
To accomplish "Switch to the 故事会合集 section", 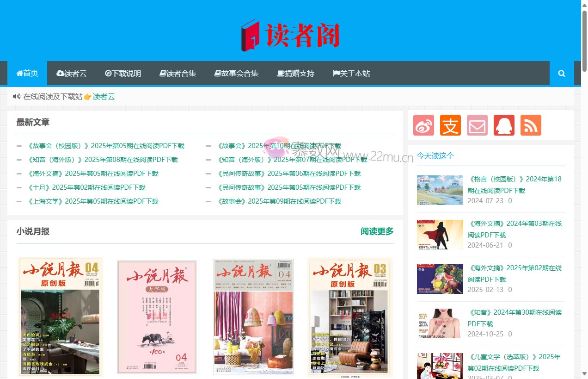I will tap(236, 73).
